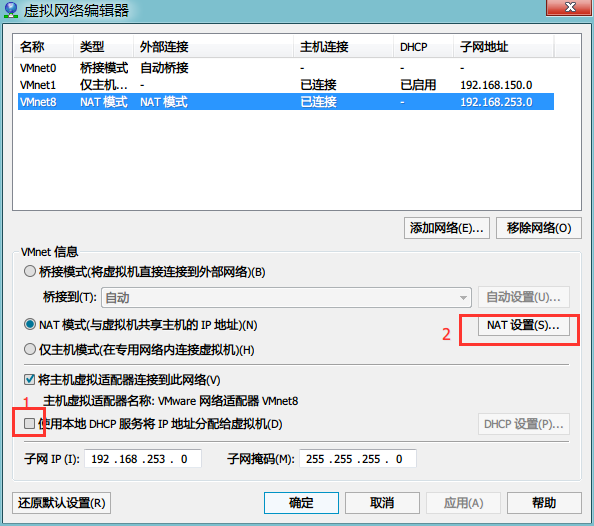This screenshot has width=594, height=526.
Task: Confirm with the 确定 button
Action: click(x=301, y=503)
